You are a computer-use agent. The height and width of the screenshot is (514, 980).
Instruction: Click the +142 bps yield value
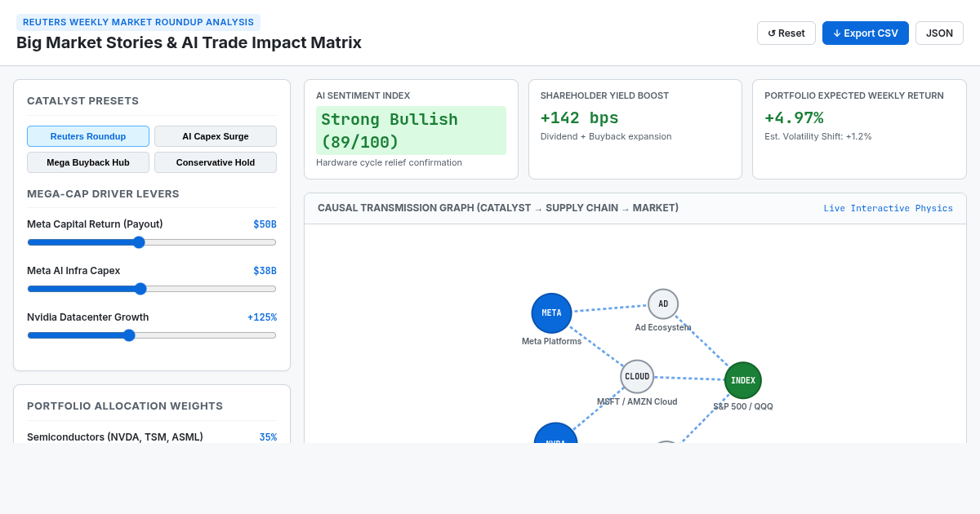pos(580,118)
